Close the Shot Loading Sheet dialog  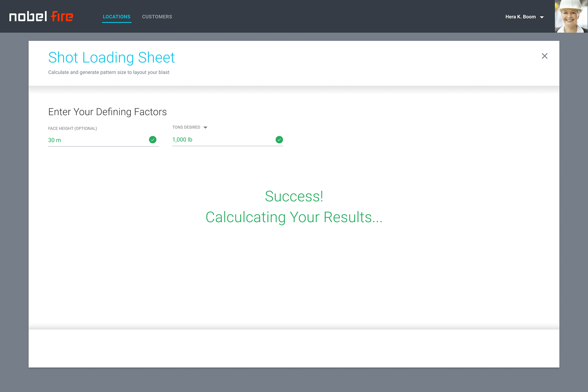pos(545,56)
